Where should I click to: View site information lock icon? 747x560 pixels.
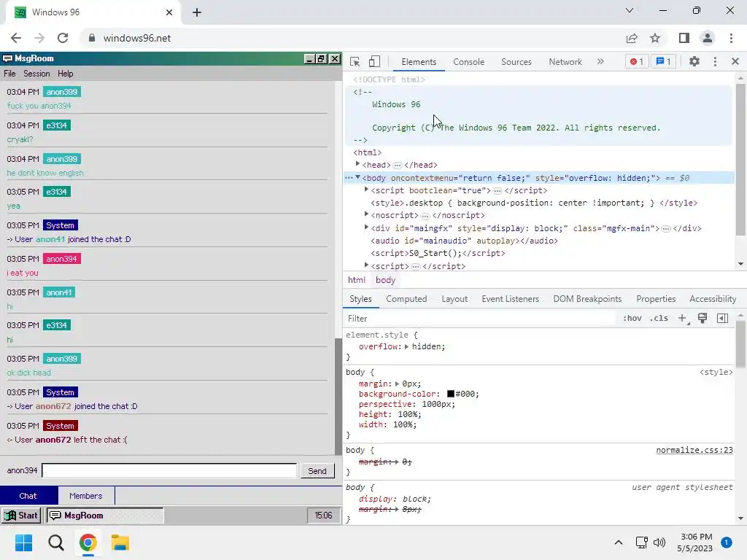(x=92, y=38)
